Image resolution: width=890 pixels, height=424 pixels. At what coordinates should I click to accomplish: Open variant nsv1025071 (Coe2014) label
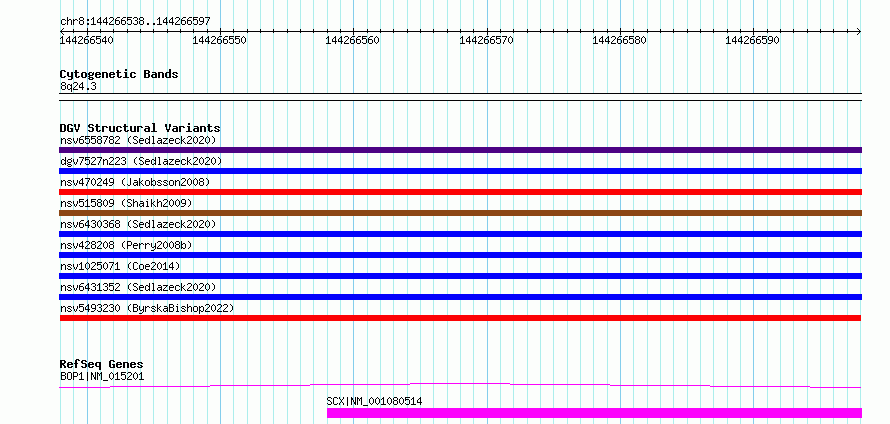coord(120,266)
